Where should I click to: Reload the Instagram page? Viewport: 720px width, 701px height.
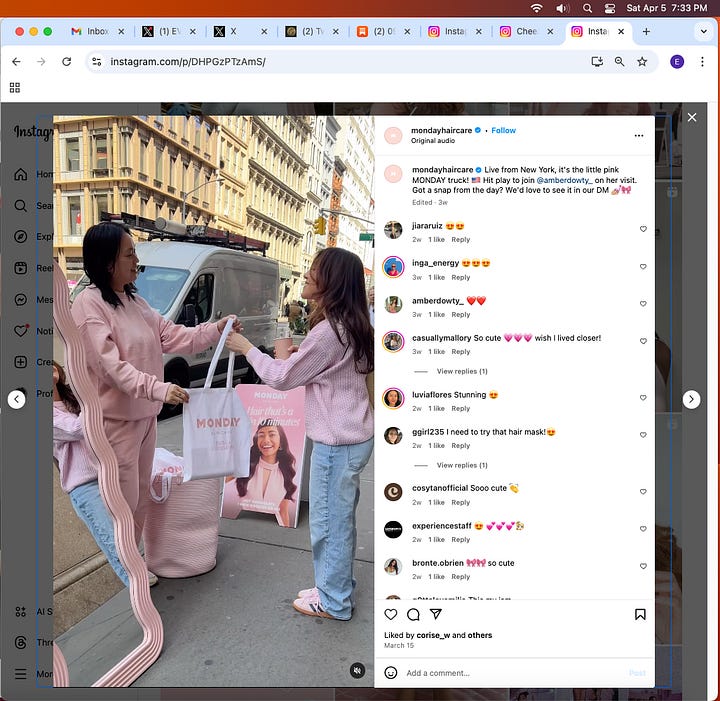67,62
